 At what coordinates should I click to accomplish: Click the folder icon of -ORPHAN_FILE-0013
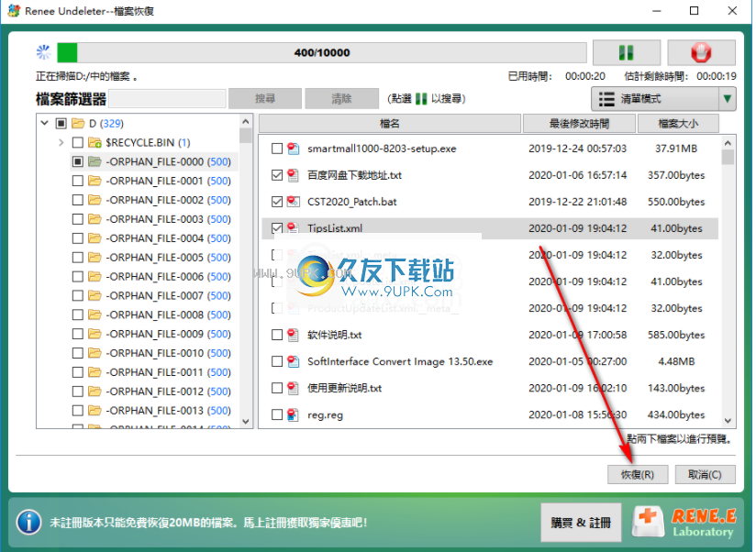(x=95, y=411)
